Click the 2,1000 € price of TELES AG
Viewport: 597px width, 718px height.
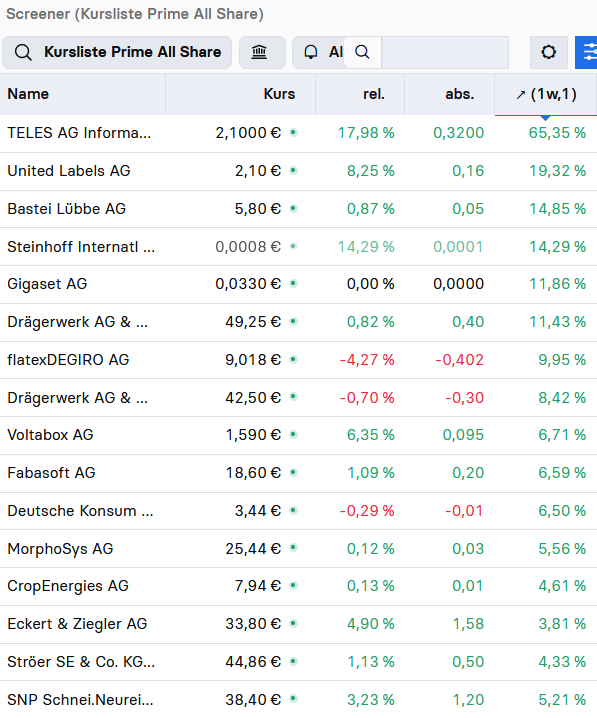(x=248, y=133)
